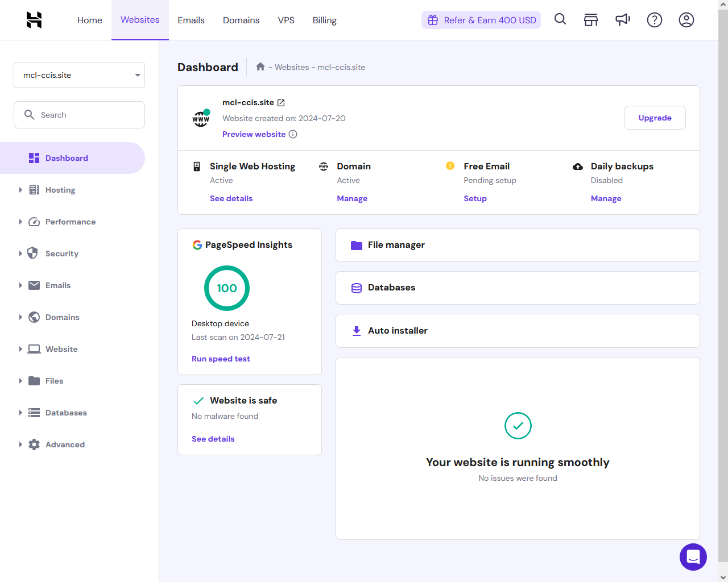Open the File manager card
This screenshot has width=728, height=582.
click(518, 245)
